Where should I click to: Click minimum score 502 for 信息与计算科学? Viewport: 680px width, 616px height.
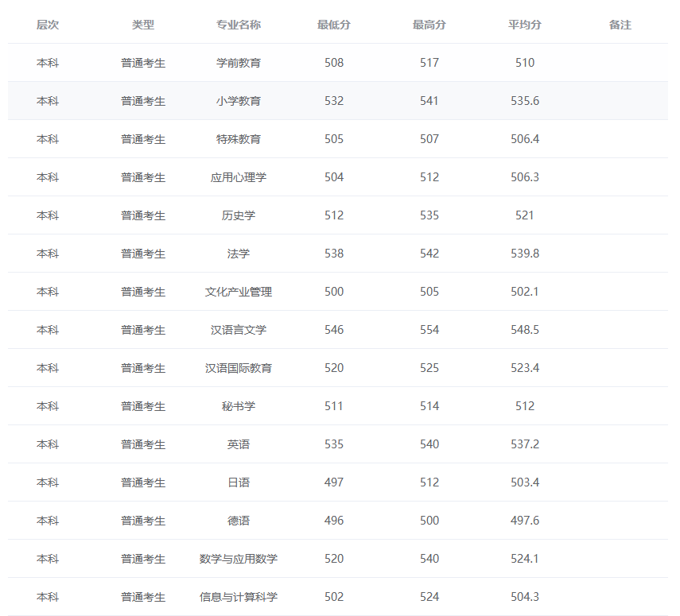(x=334, y=597)
